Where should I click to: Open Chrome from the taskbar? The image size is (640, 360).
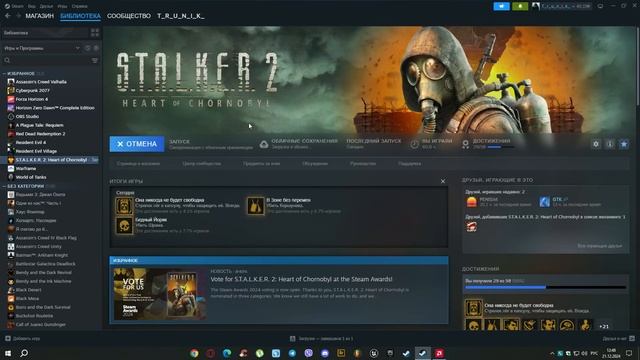point(194,353)
